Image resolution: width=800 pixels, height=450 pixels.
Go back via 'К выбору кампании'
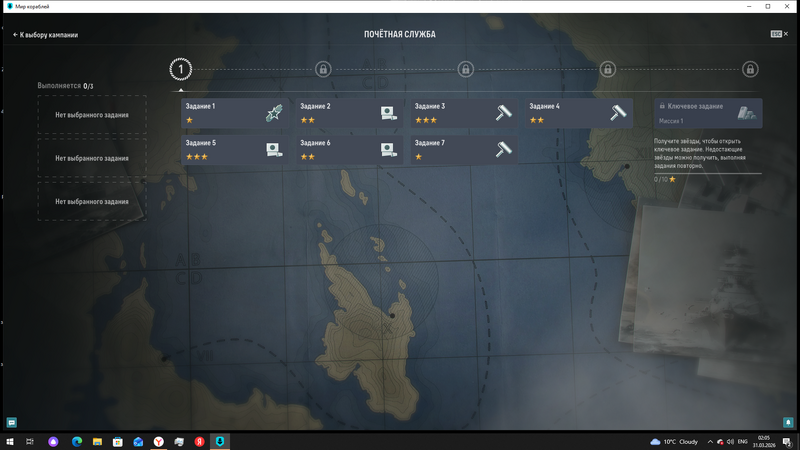point(45,35)
